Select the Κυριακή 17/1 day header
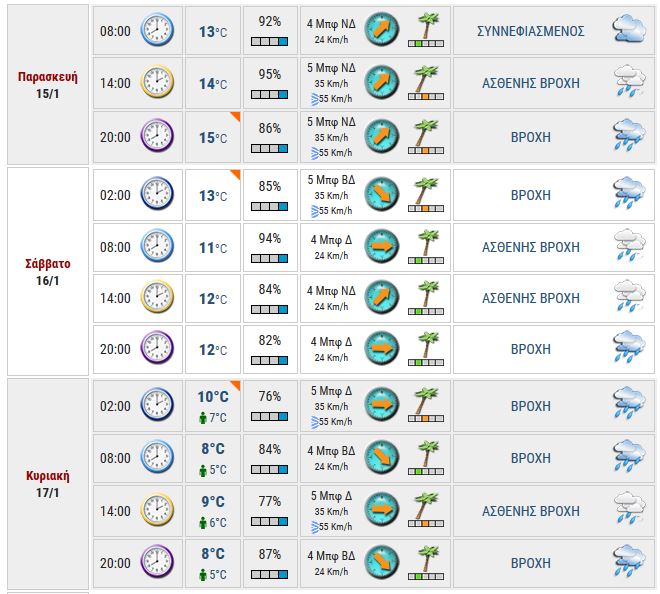The width and height of the screenshot is (660, 594). 48,484
